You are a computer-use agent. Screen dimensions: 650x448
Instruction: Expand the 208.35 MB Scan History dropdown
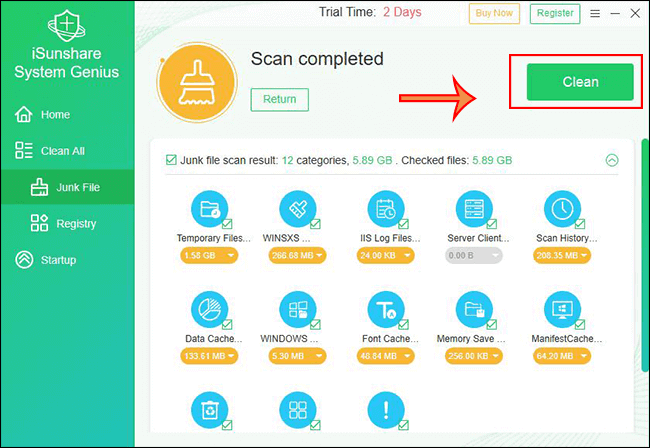(562, 255)
